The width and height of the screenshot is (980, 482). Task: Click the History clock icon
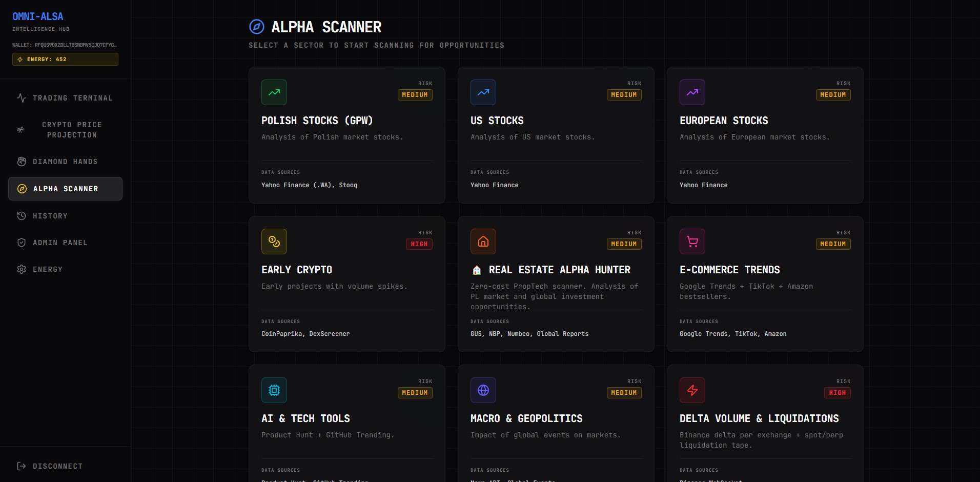22,216
